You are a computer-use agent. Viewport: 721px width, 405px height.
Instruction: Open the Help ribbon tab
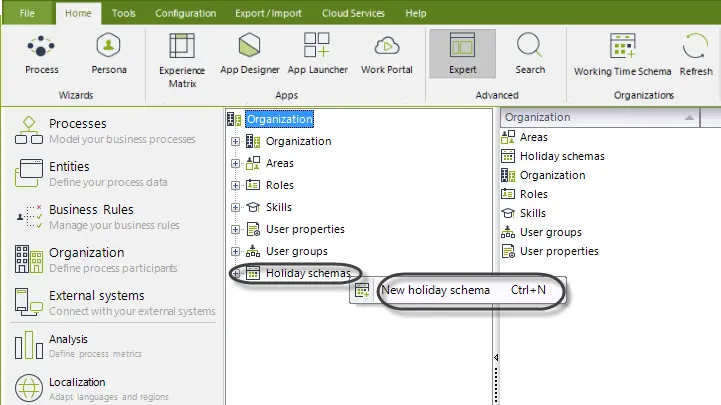point(416,13)
